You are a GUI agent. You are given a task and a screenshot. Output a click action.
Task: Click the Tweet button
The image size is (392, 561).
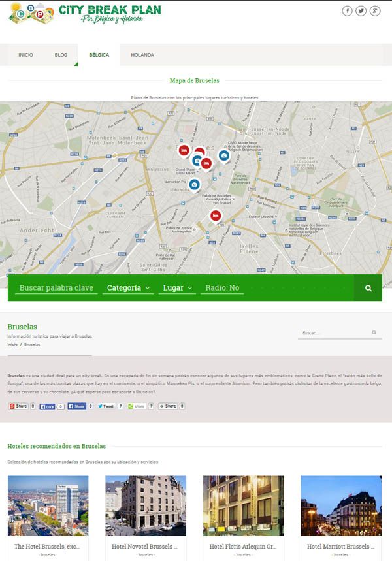pos(106,406)
